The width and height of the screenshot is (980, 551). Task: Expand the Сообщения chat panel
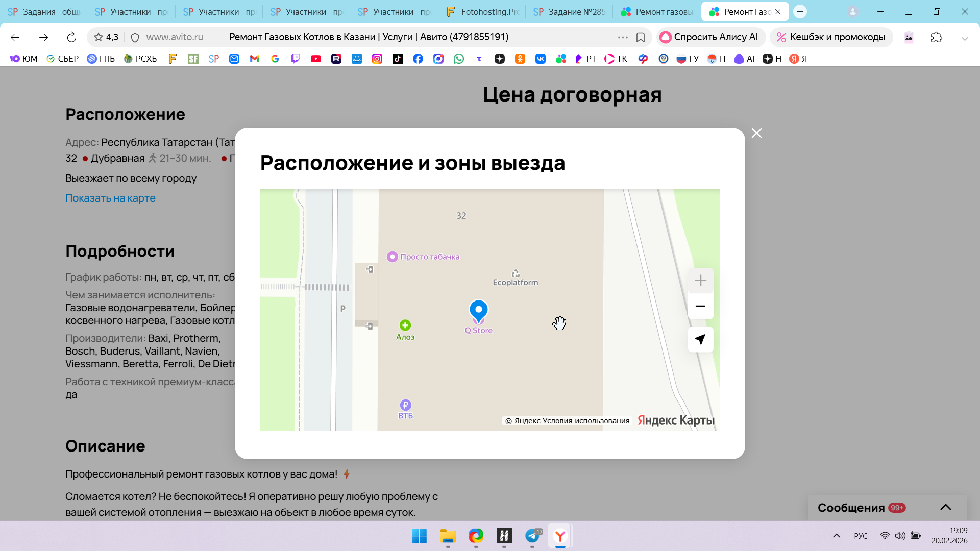tap(945, 507)
